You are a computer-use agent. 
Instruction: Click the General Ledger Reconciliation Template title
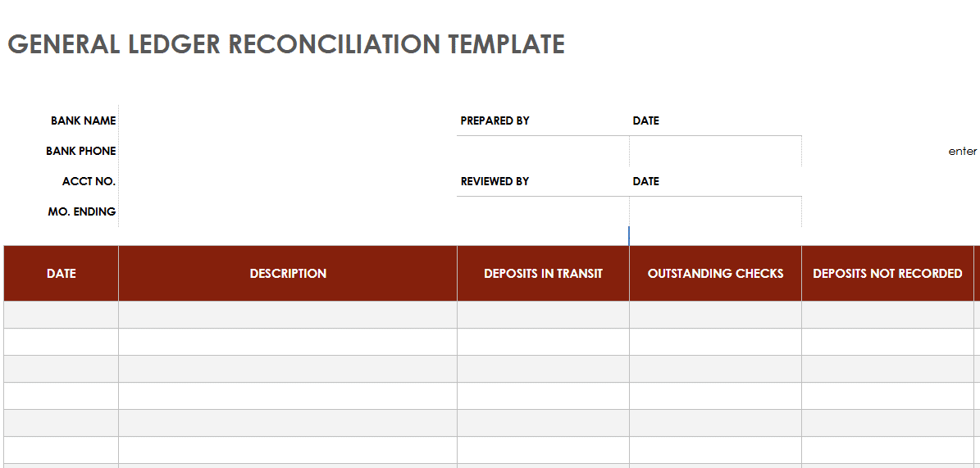pos(285,44)
